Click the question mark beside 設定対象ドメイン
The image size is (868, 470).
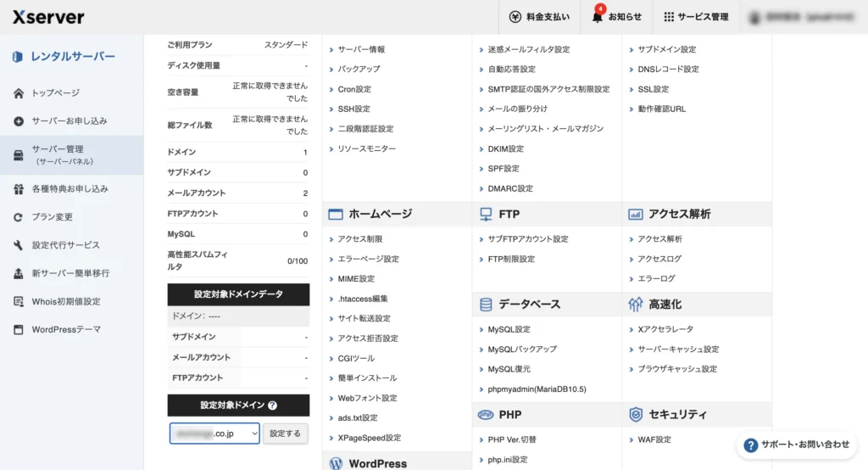pyautogui.click(x=272, y=406)
